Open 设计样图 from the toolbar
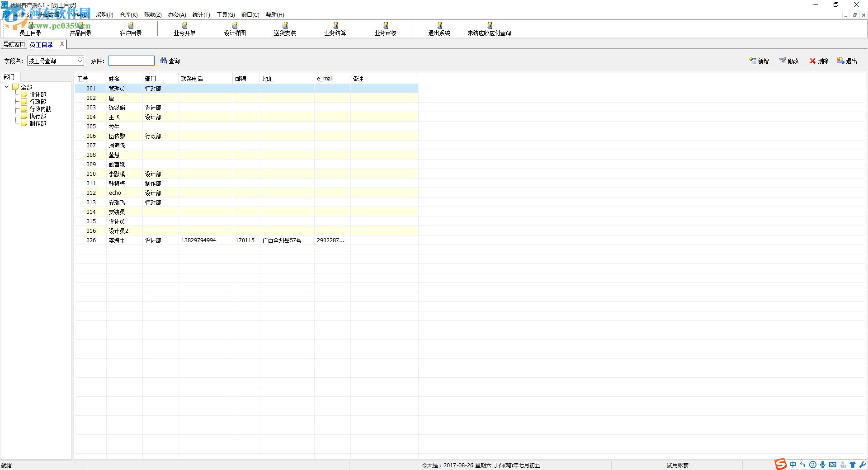 235,29
